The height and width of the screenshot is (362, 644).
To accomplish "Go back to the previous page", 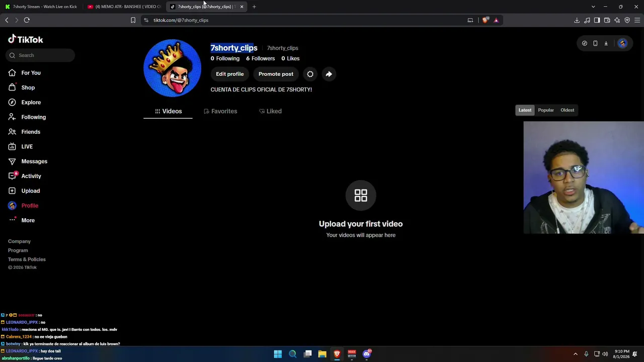I will (x=7, y=20).
